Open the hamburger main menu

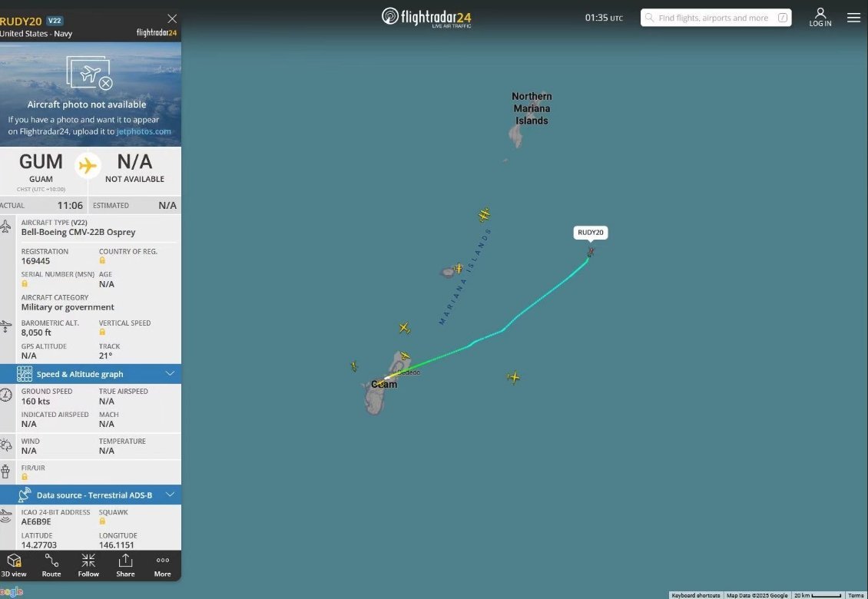point(853,18)
